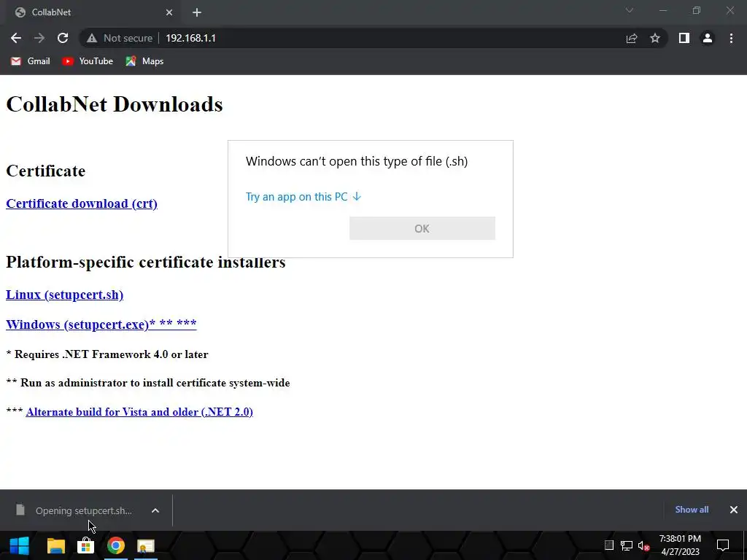Go back using the browser back arrow
Screen dimensions: 747x560
click(x=16, y=38)
